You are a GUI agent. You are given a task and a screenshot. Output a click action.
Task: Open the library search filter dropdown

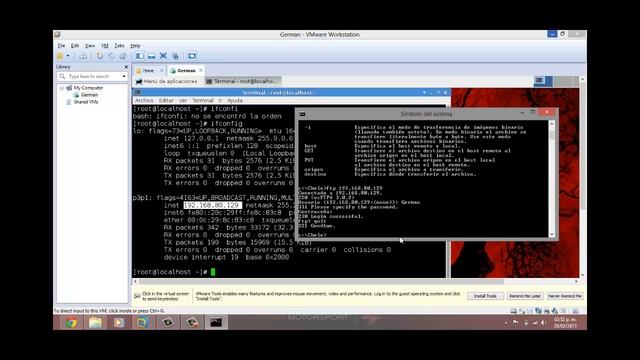pyautogui.click(x=124, y=76)
